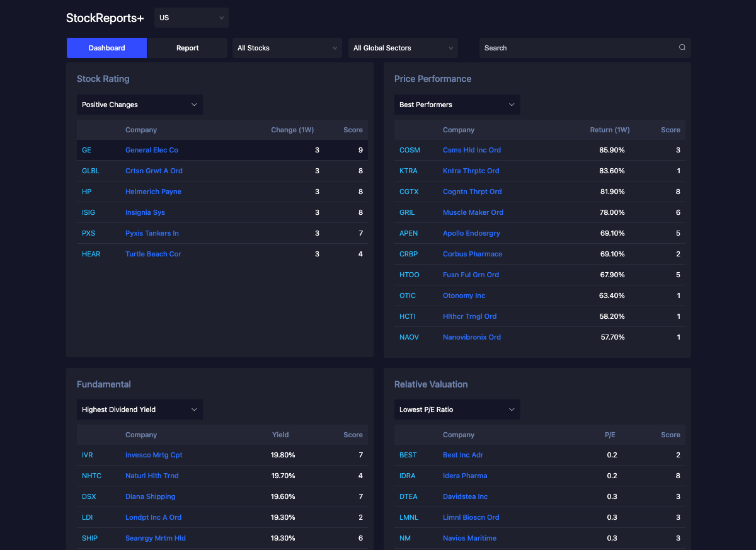
Task: Switch to the Report tab
Action: 187,48
